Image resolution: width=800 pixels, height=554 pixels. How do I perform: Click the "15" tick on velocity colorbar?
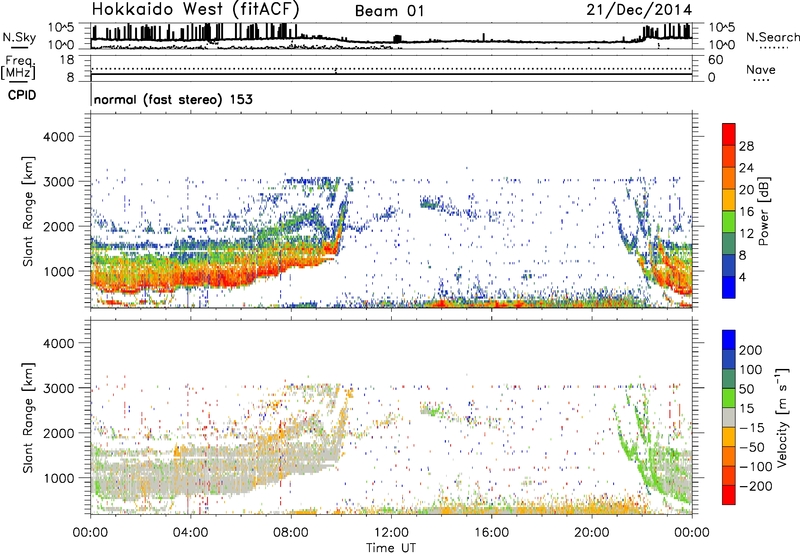tap(746, 408)
